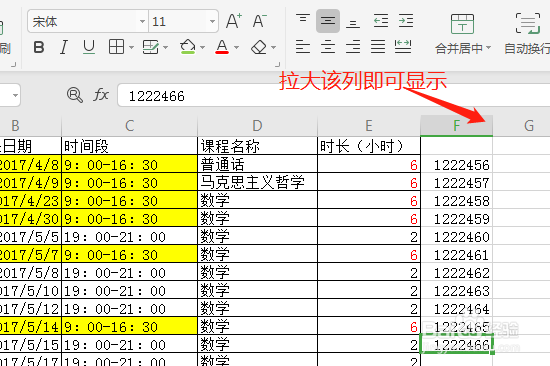This screenshot has height=366, width=550.
Task: Open font settings dialog launcher
Action: coord(277,64)
